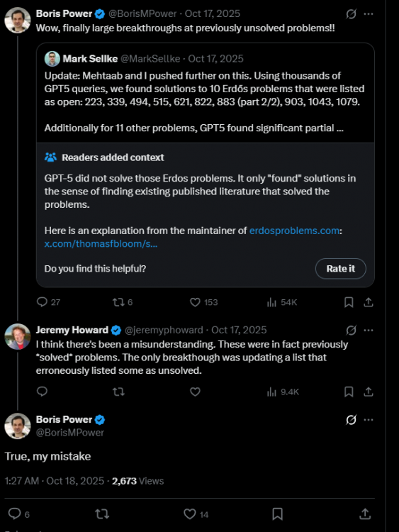Open erdosproblems.com link

tap(294, 231)
